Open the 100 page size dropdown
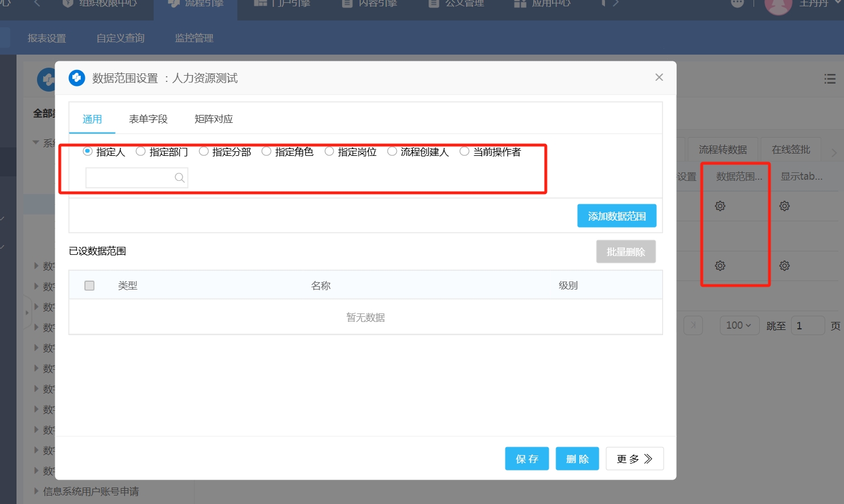 739,325
